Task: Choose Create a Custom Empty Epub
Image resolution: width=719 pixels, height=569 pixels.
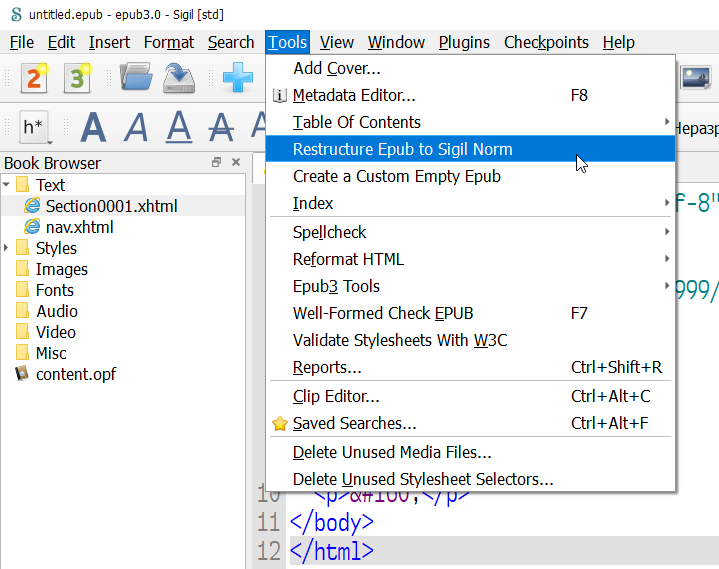Action: click(470, 176)
